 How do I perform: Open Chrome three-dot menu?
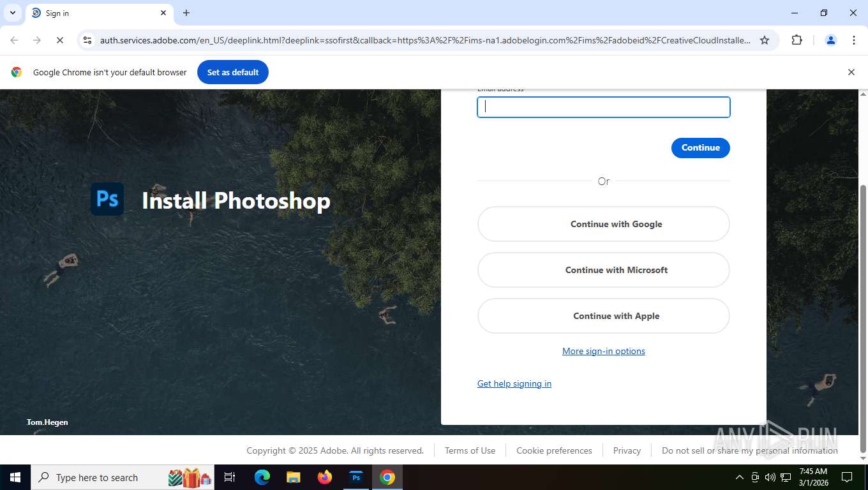tap(854, 40)
